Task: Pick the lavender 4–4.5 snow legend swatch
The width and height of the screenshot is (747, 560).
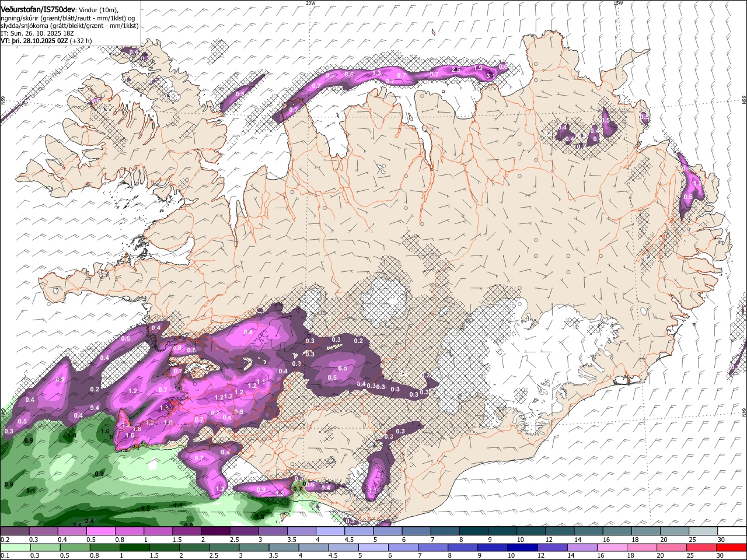Action: (x=330, y=531)
